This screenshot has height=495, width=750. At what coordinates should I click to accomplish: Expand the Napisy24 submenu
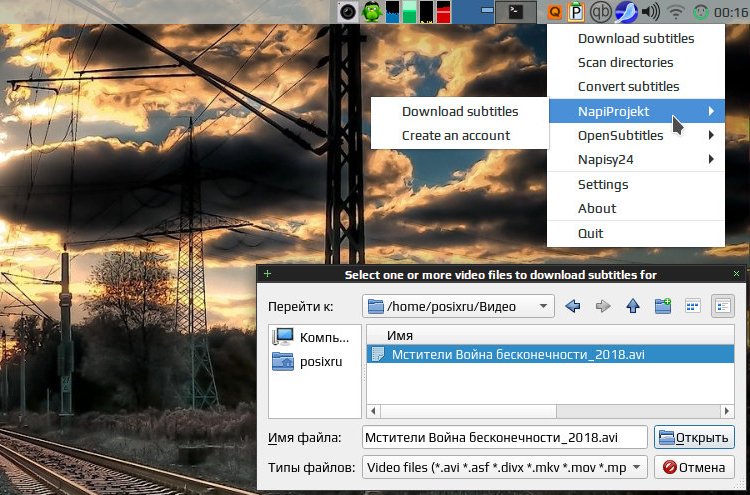click(636, 159)
